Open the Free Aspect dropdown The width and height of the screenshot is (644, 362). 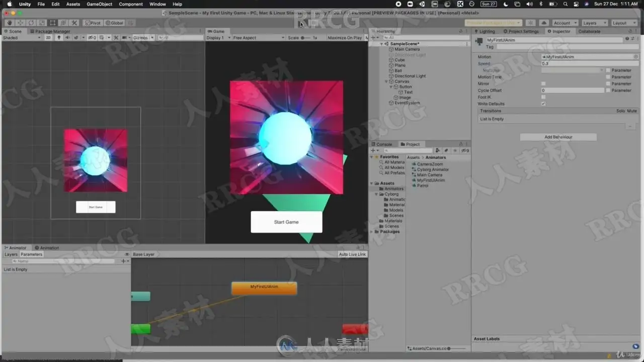[258, 38]
